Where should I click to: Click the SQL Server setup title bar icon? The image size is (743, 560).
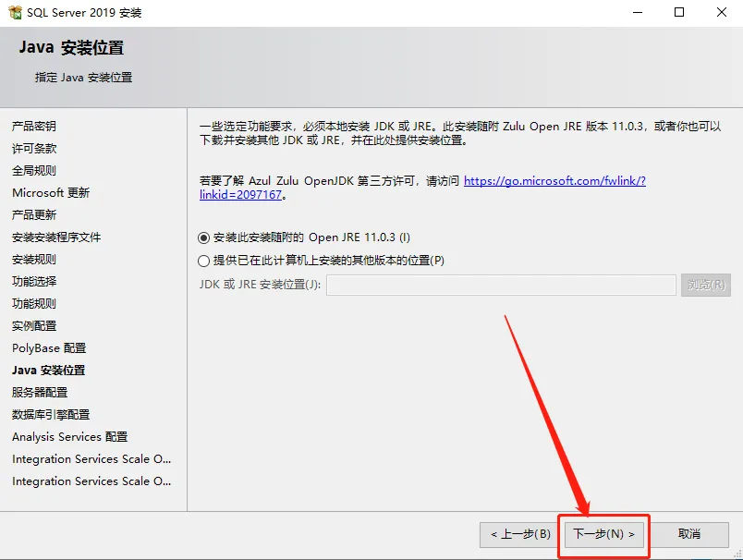tap(15, 12)
